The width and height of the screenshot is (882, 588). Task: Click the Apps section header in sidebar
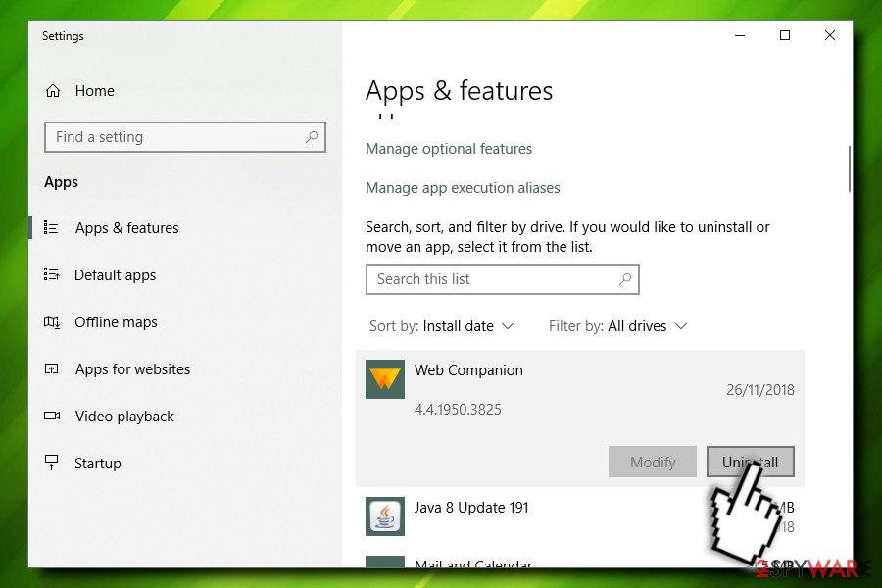(62, 182)
